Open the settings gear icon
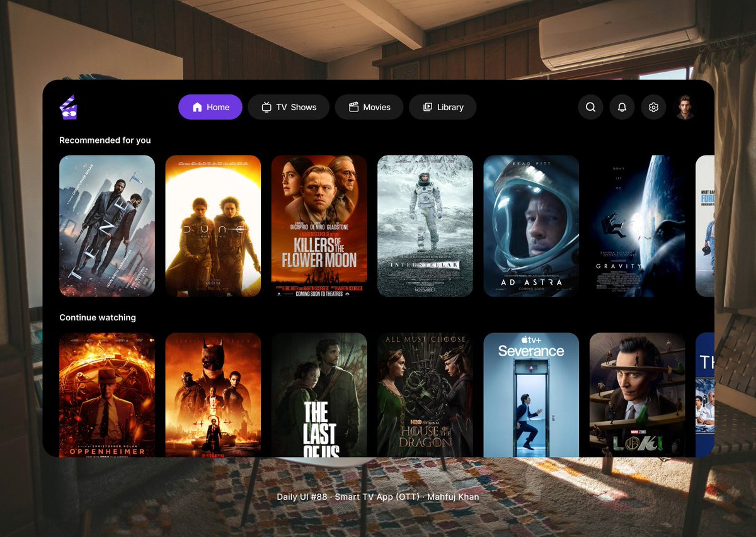Screen dimensions: 756x537 (653, 107)
